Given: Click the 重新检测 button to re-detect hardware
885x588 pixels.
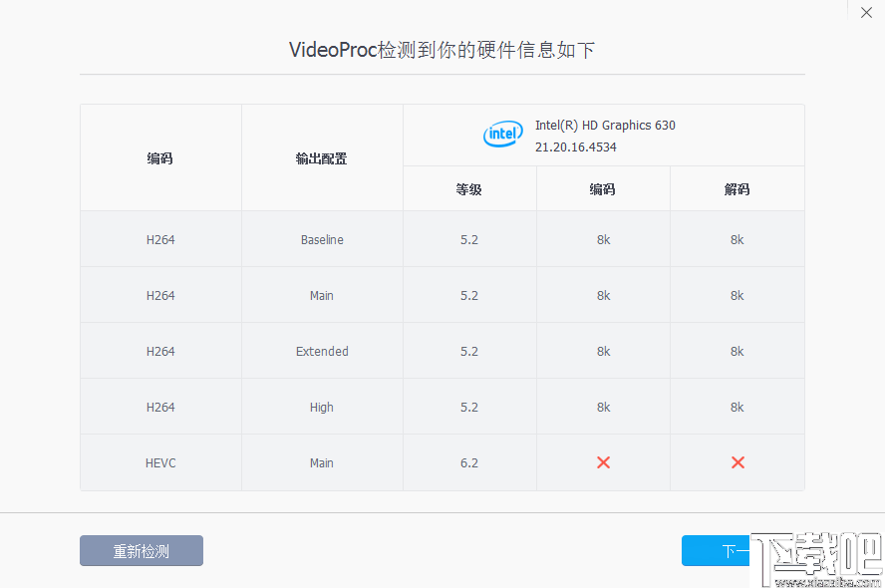Looking at the screenshot, I should (141, 550).
